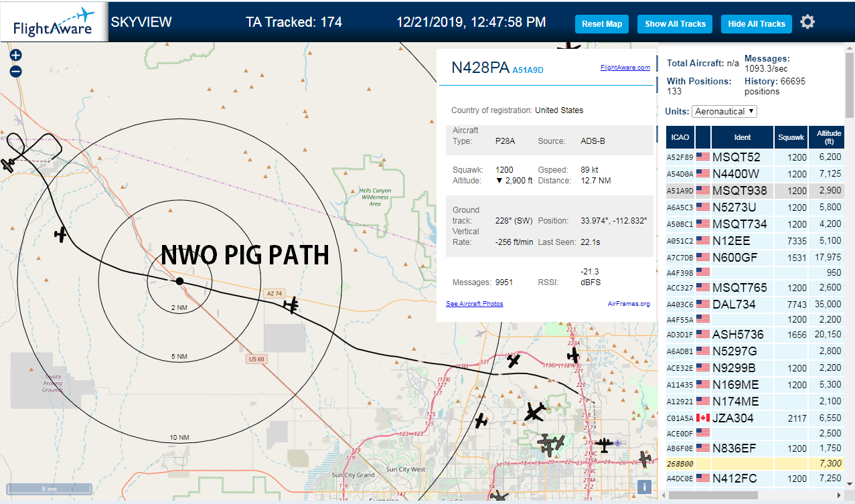
Task: Click Reset Map button
Action: point(602,23)
